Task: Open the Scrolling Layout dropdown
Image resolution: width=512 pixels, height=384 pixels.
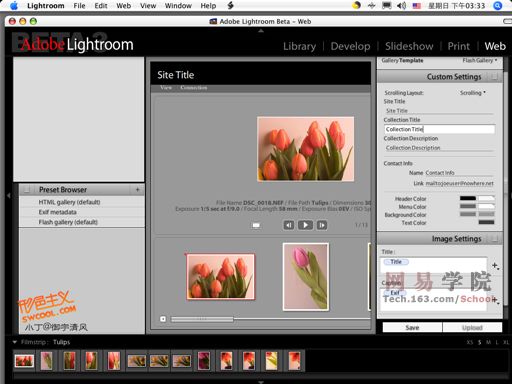Action: click(473, 93)
